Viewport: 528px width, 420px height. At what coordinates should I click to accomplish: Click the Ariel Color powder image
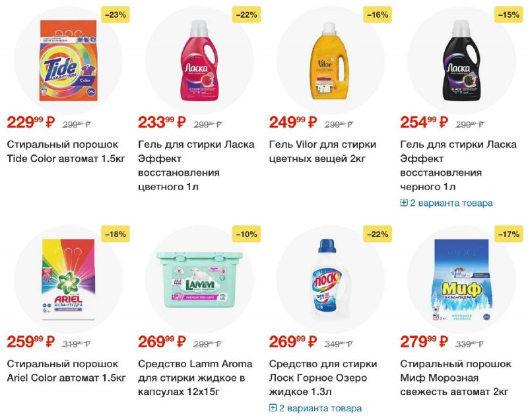click(68, 279)
